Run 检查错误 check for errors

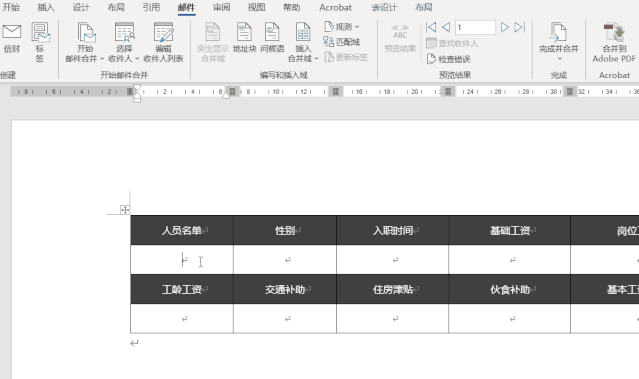coord(448,59)
